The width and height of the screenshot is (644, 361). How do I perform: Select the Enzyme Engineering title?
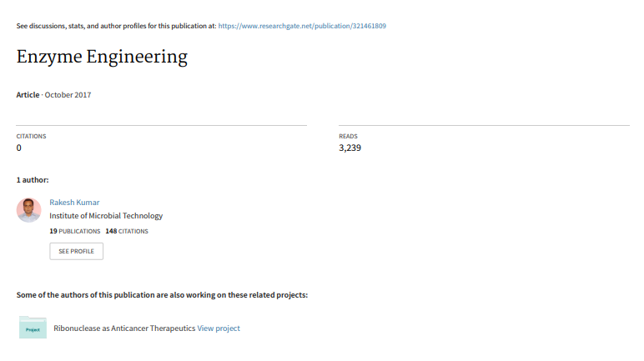pos(102,57)
